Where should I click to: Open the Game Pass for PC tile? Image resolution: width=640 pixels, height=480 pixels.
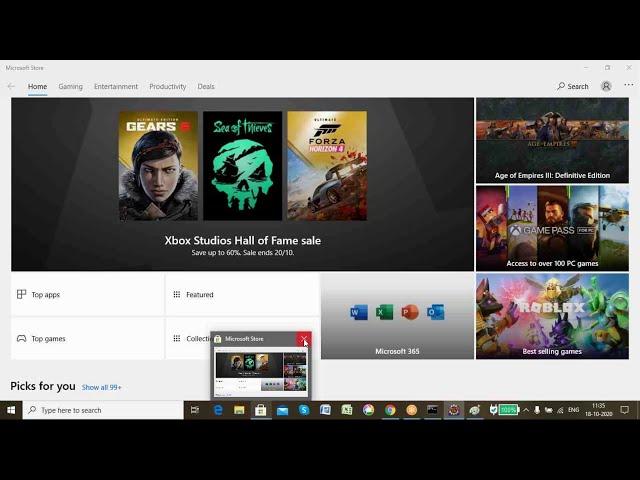[x=552, y=228]
